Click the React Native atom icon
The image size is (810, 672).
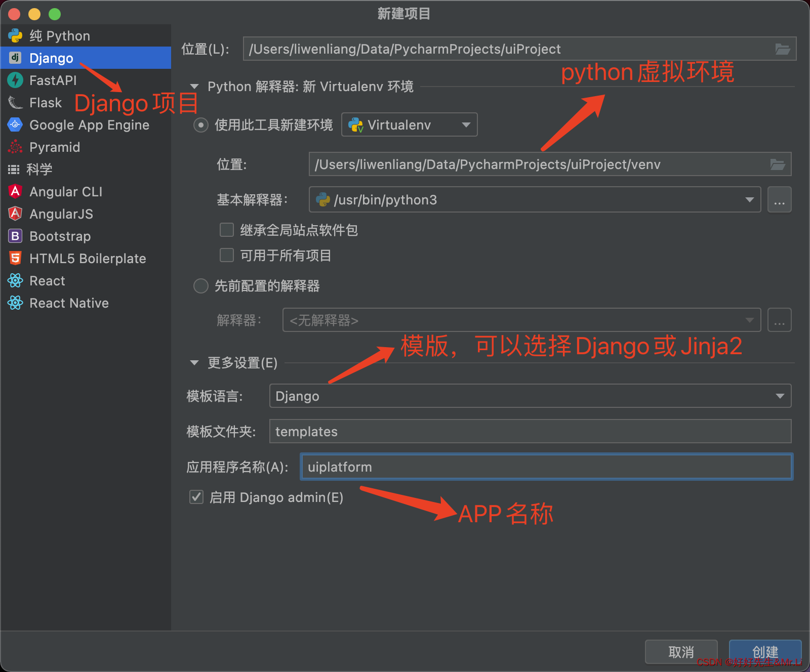pos(15,303)
